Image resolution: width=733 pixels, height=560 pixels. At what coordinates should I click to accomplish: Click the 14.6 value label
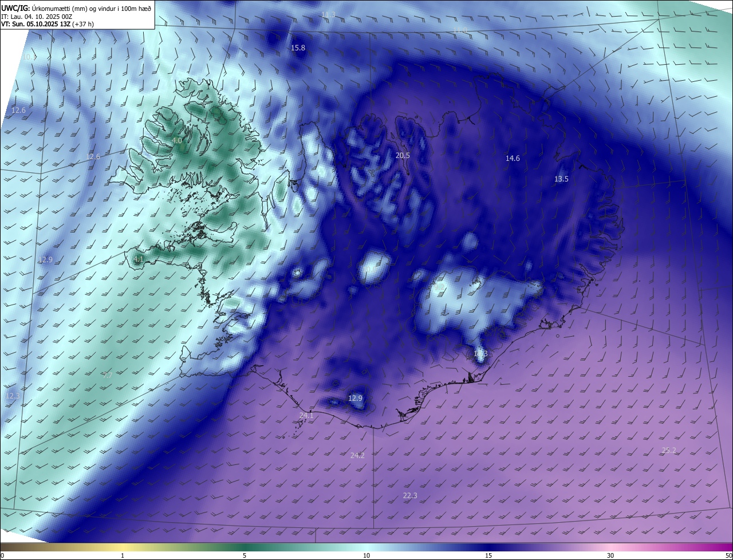[513, 159]
